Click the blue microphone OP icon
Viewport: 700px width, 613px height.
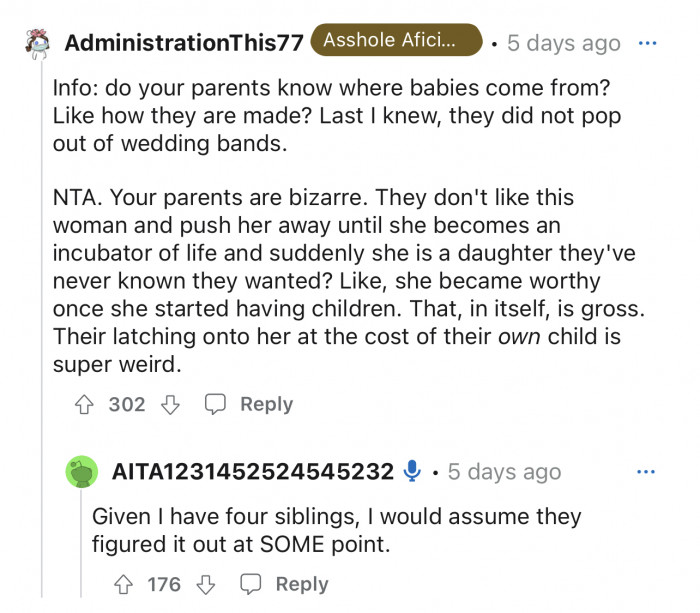[x=411, y=471]
